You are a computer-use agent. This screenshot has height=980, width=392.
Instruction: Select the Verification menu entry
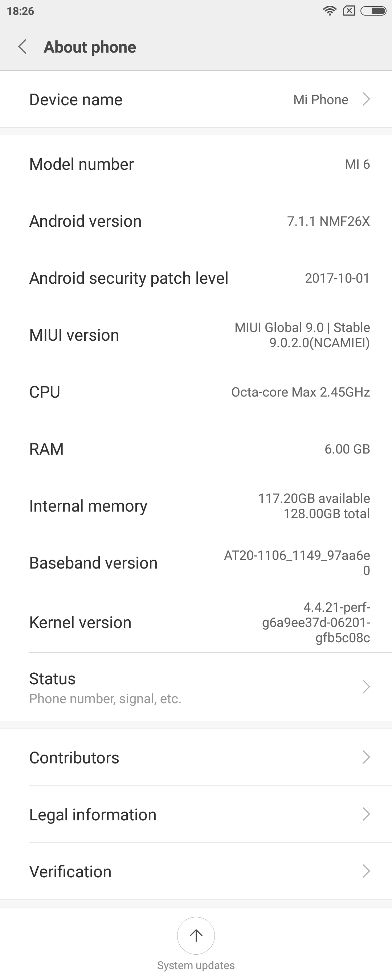point(70,871)
